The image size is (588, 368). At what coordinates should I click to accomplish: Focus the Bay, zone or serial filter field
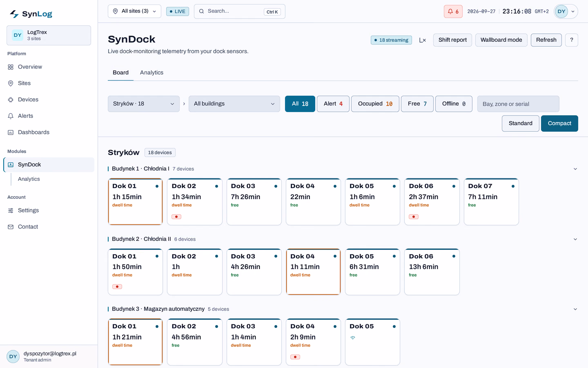tap(518, 104)
